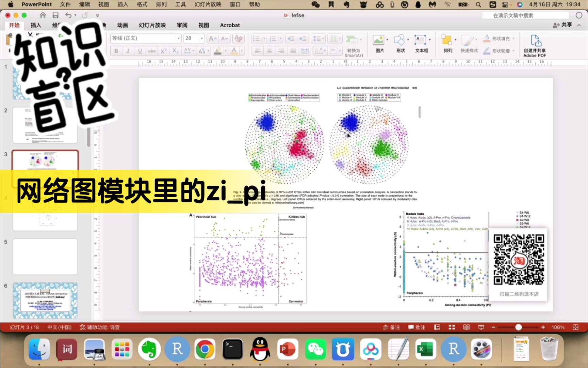588x368 pixels.
Task: Insert a text box with 文本框
Action: (x=422, y=44)
